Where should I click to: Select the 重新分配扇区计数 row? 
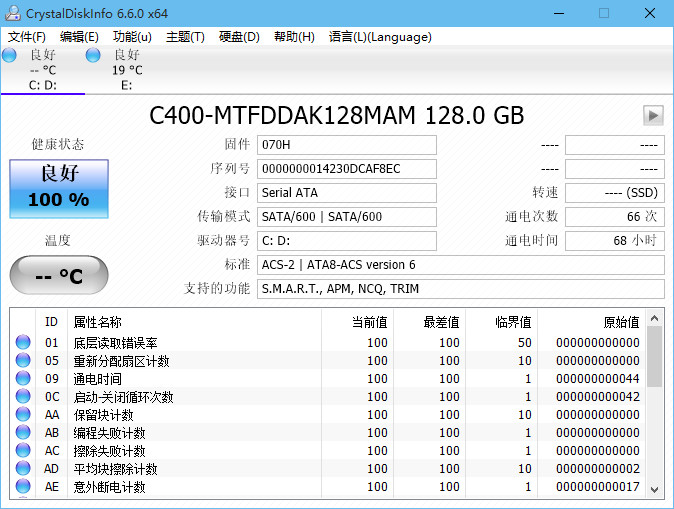[x=328, y=361]
